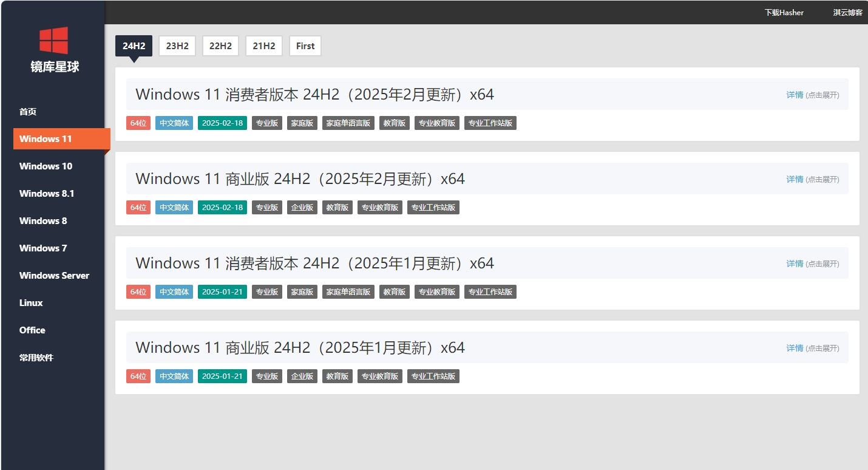Click the 下载Hasher link

tap(784, 12)
